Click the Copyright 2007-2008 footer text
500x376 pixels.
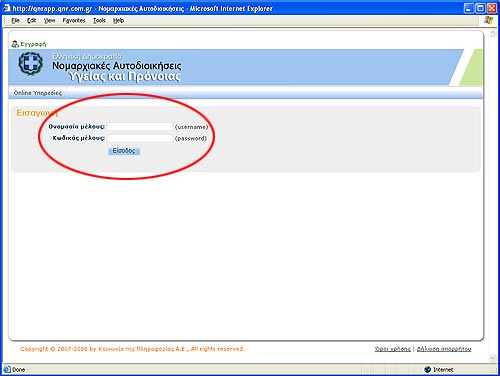pos(132,349)
